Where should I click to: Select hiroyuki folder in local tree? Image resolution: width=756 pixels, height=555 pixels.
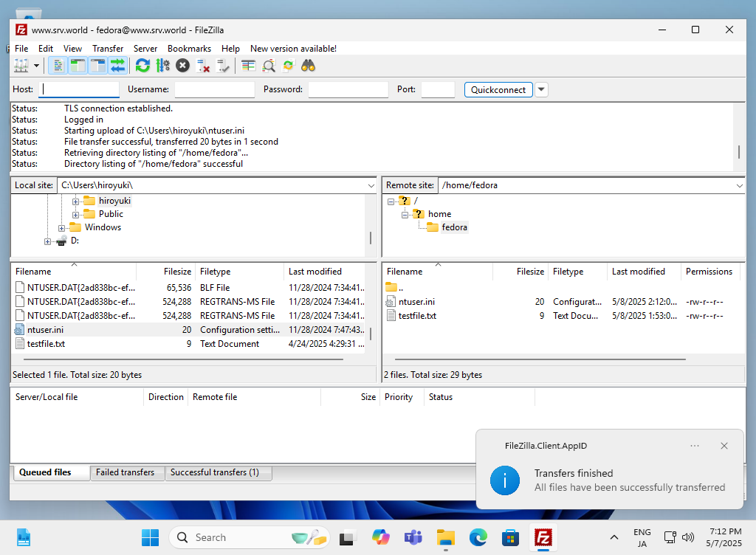(114, 201)
